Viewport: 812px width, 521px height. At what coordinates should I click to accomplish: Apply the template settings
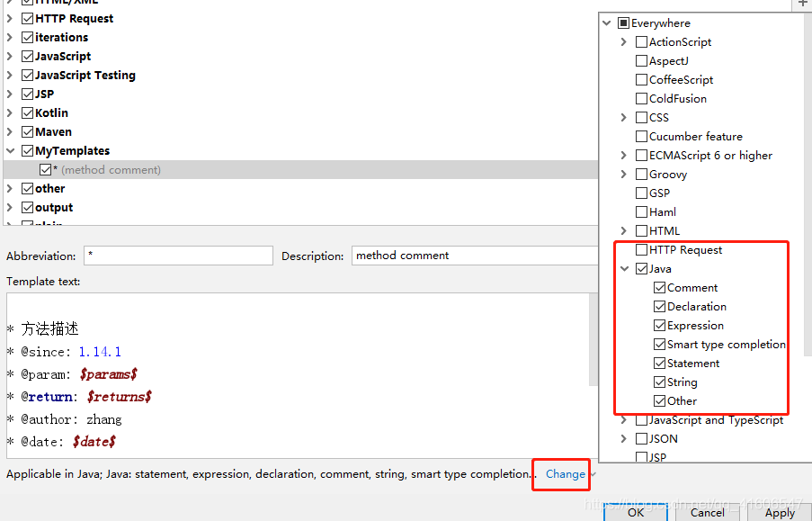point(780,512)
